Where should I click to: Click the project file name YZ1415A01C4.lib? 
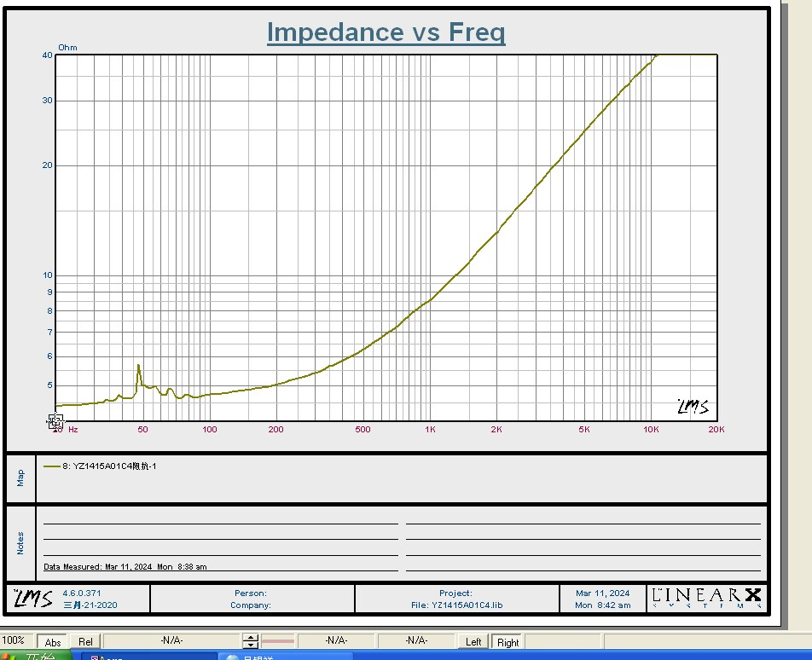pos(456,605)
